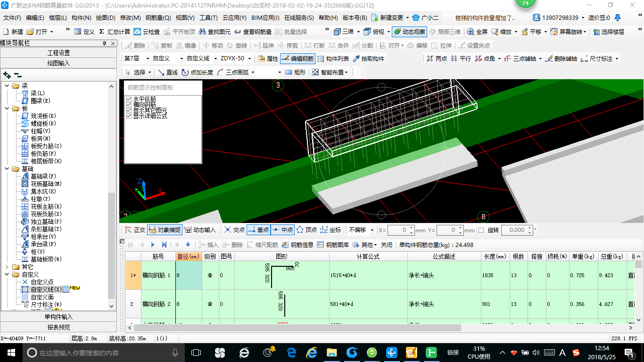
Task: Toggle 显示其它图元 checkbox
Action: 129,110
